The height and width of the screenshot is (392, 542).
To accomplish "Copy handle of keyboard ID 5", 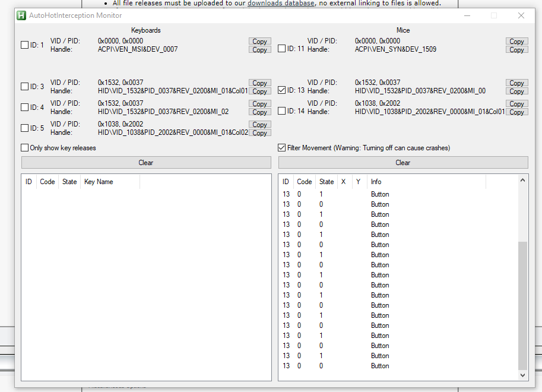I will click(259, 132).
